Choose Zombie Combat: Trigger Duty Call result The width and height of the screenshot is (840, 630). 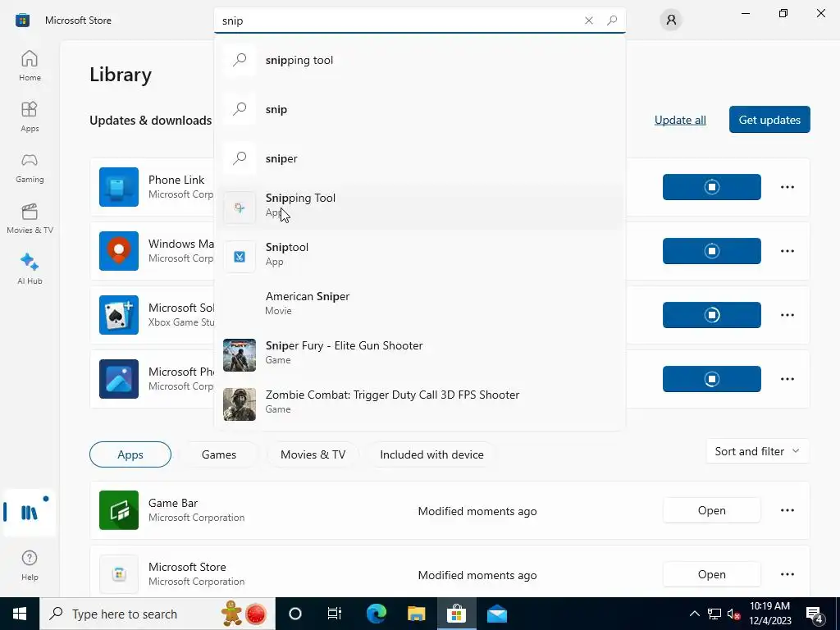click(419, 404)
